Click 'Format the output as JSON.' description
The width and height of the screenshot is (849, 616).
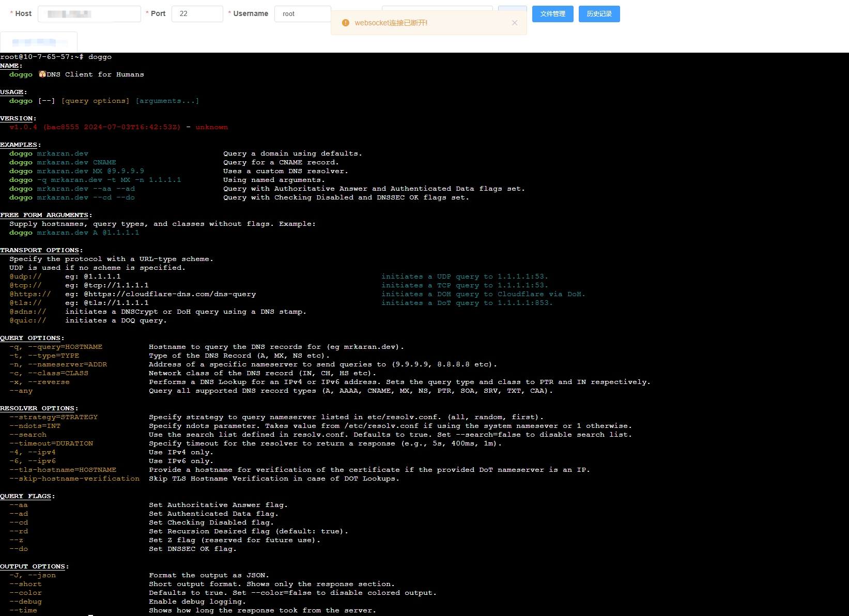coord(209,575)
